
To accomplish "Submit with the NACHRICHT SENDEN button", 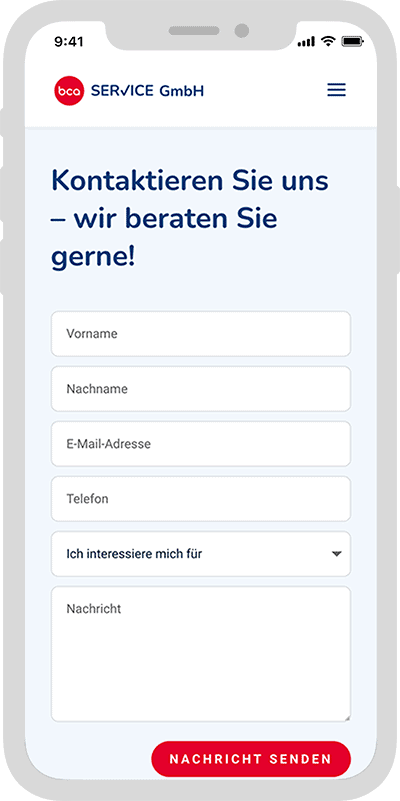I will point(251,759).
